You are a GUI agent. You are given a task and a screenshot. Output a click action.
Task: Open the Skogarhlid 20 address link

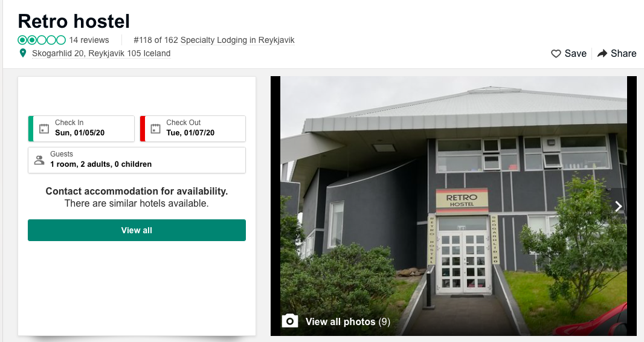101,53
